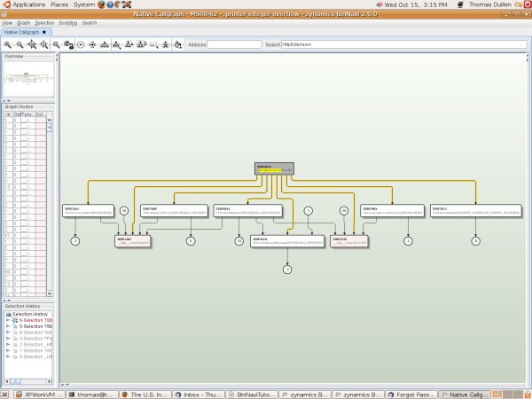532x399 pixels.
Task: Click the node color fill icon
Action: click(x=178, y=44)
